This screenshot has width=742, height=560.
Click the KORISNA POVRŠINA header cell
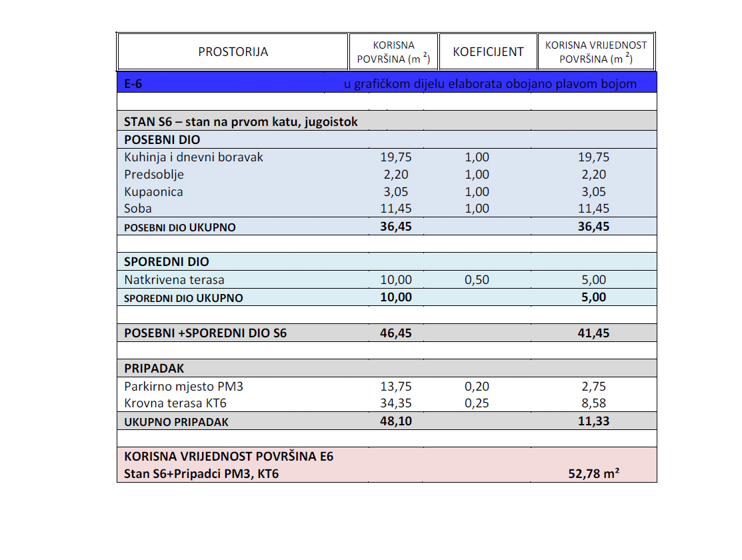coord(393,51)
